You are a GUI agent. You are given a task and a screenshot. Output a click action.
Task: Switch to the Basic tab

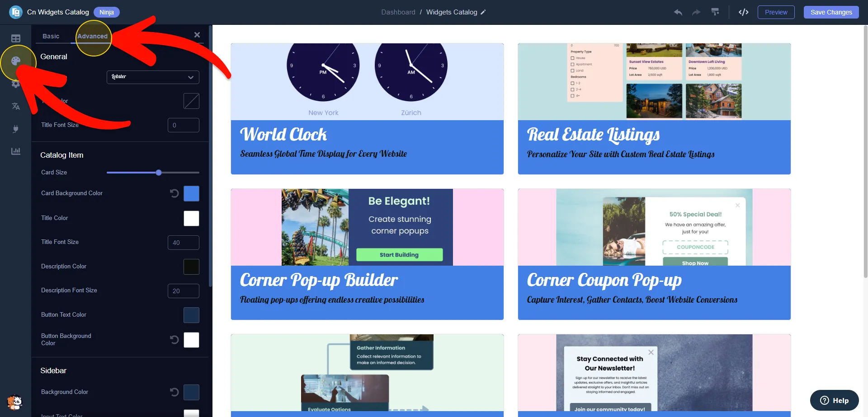click(x=51, y=36)
